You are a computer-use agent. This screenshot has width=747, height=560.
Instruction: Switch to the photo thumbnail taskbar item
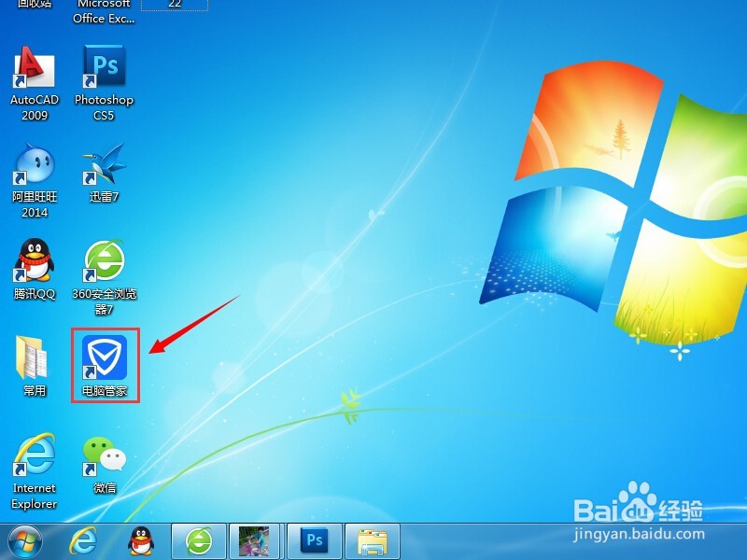pyautogui.click(x=256, y=542)
